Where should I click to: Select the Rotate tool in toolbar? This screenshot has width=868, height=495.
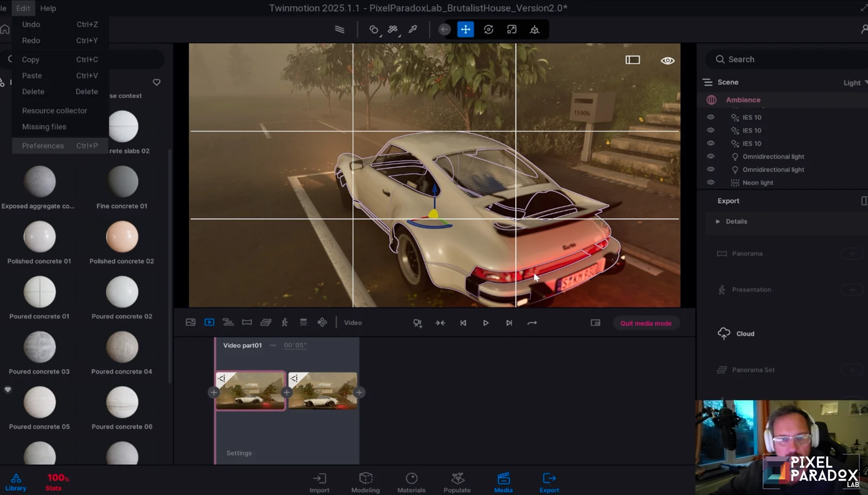click(x=488, y=29)
